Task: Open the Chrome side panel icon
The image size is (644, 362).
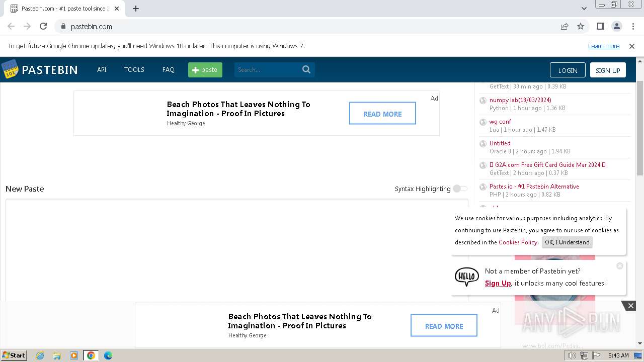Action: (x=600, y=26)
